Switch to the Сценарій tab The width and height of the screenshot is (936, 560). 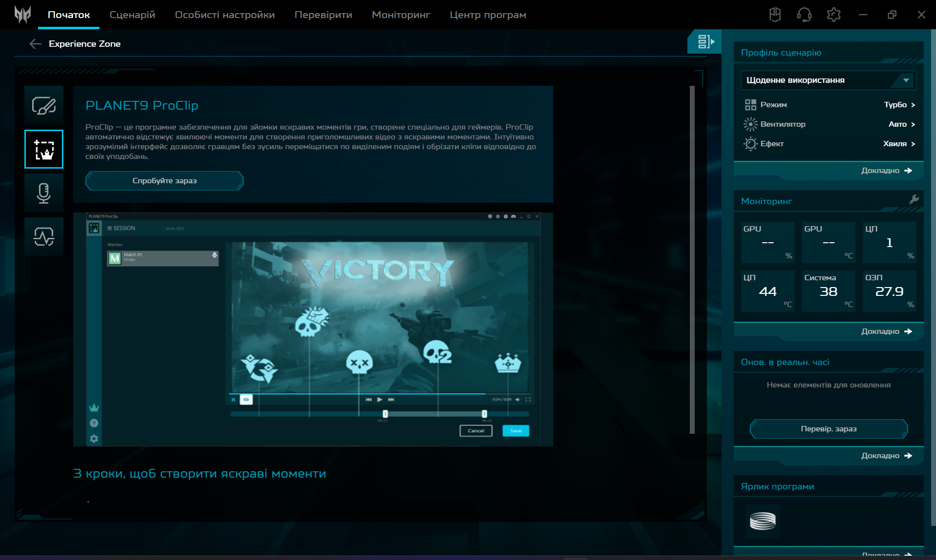(132, 15)
